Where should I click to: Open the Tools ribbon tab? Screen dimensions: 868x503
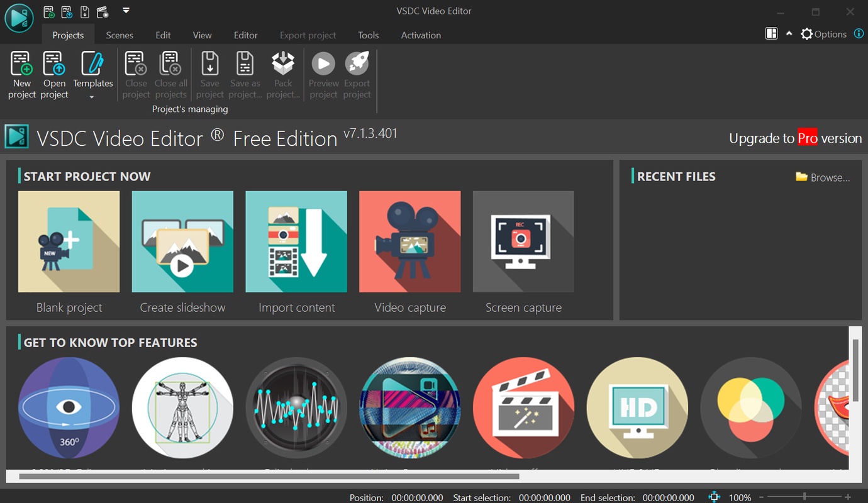[x=368, y=35]
